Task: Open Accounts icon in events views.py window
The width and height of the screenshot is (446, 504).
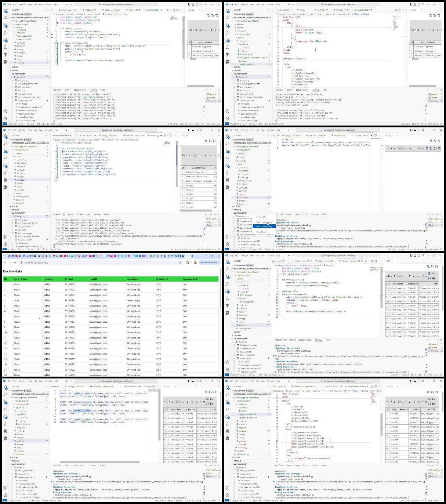Action: point(228,362)
